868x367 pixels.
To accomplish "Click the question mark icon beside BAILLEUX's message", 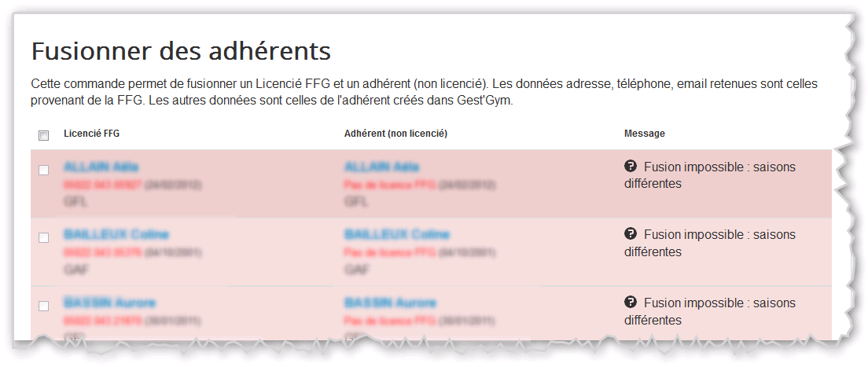I will pos(630,234).
